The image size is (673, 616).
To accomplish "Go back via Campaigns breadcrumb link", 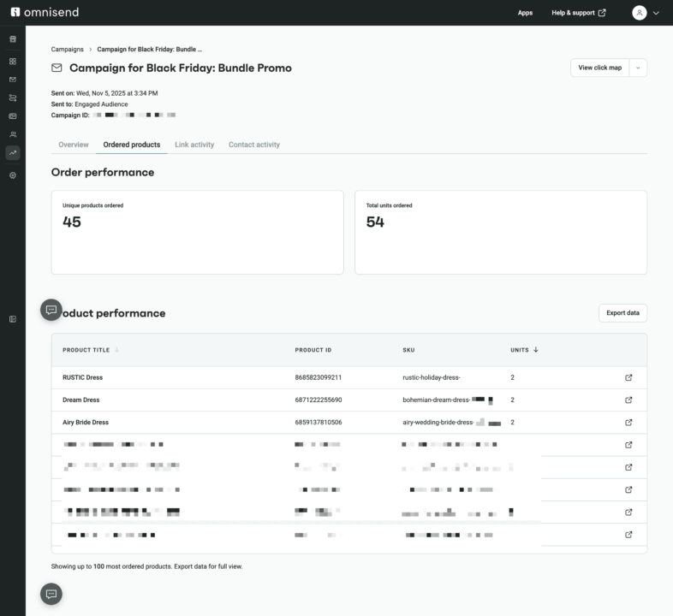I will click(x=68, y=50).
